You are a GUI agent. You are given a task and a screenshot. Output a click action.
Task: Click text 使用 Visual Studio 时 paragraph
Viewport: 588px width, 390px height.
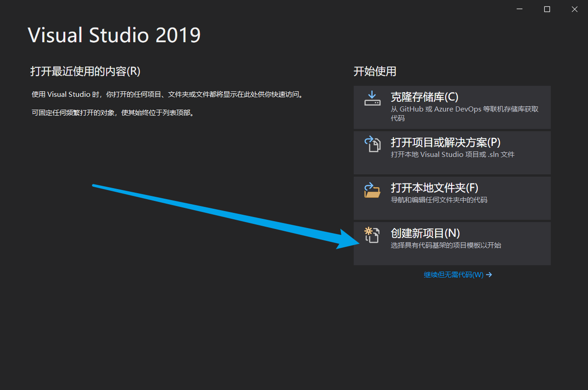click(167, 95)
